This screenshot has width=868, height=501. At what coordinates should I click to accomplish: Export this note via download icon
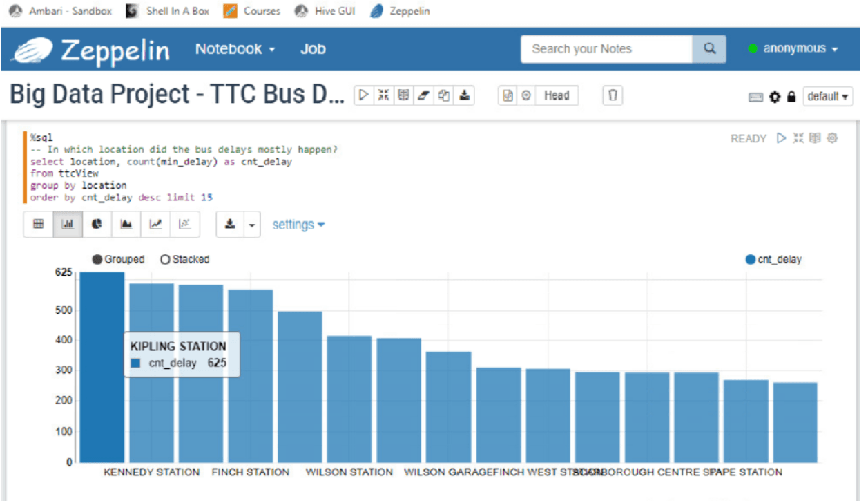[465, 96]
